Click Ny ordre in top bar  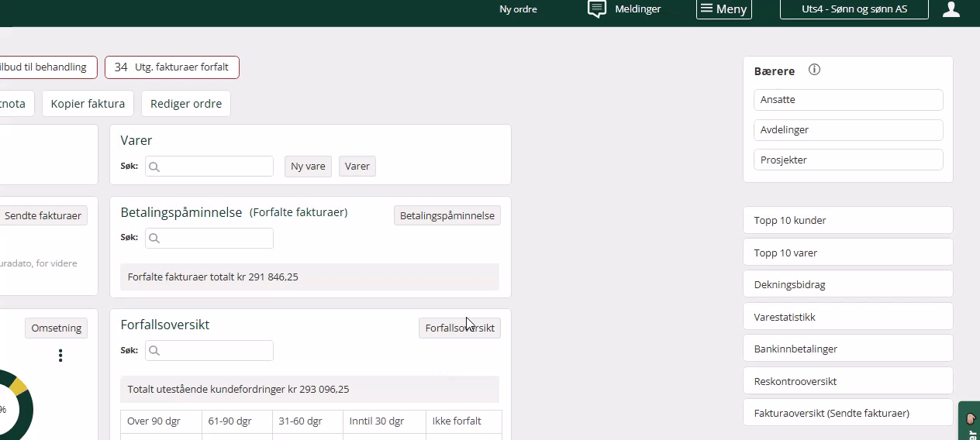[518, 9]
